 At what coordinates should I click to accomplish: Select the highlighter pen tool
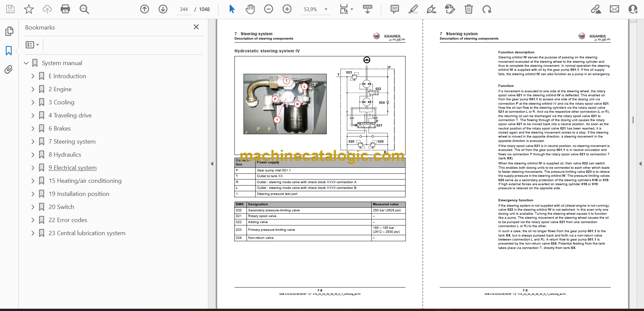[413, 9]
